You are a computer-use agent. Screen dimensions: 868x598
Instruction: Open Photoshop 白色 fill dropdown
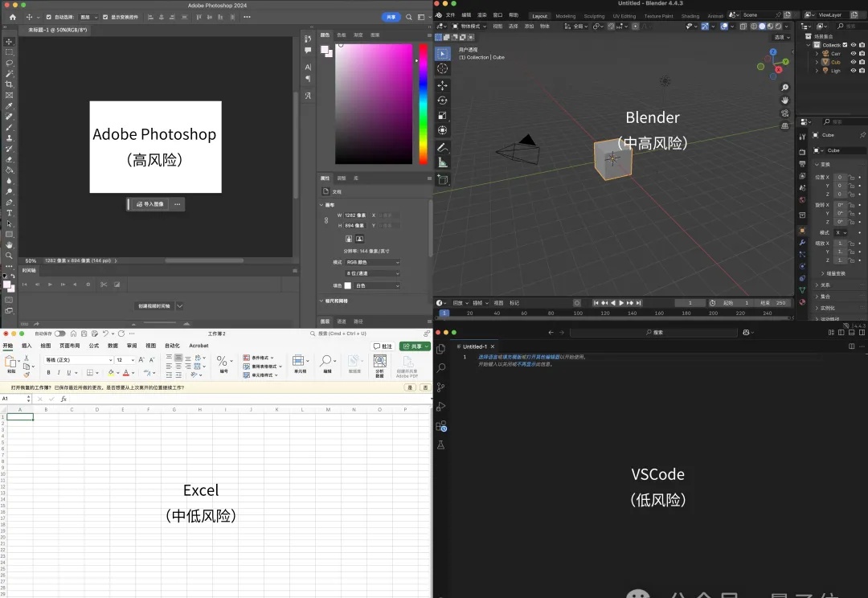[376, 285]
